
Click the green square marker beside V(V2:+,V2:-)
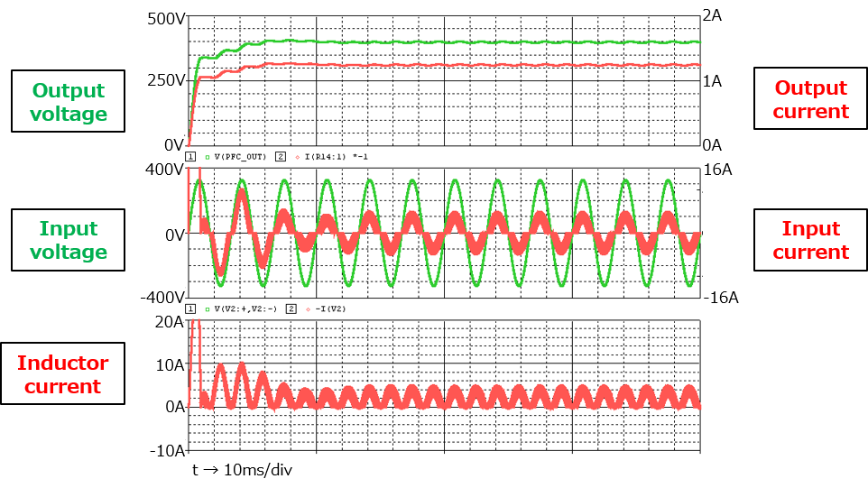tap(208, 309)
